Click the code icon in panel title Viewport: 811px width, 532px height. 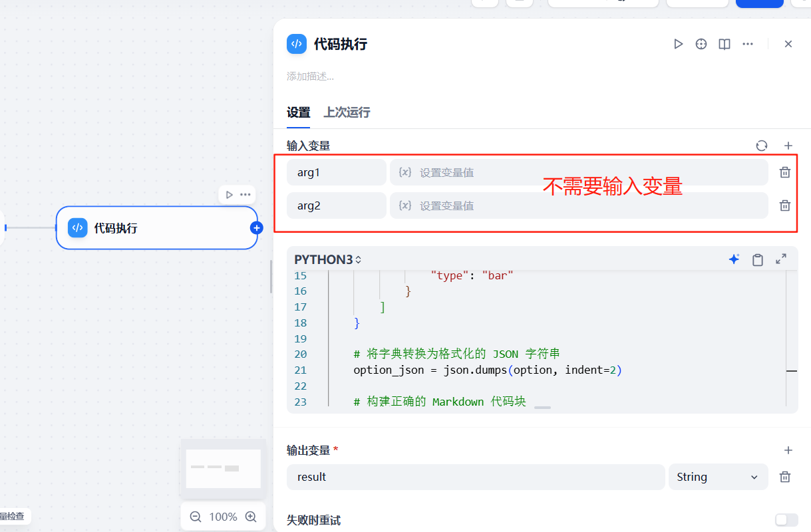[297, 44]
